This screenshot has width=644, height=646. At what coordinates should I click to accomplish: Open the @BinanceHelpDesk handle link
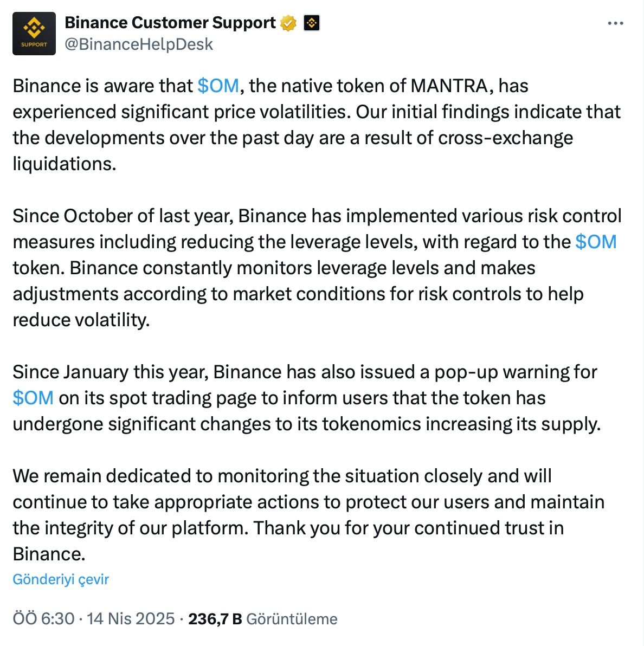(x=139, y=44)
